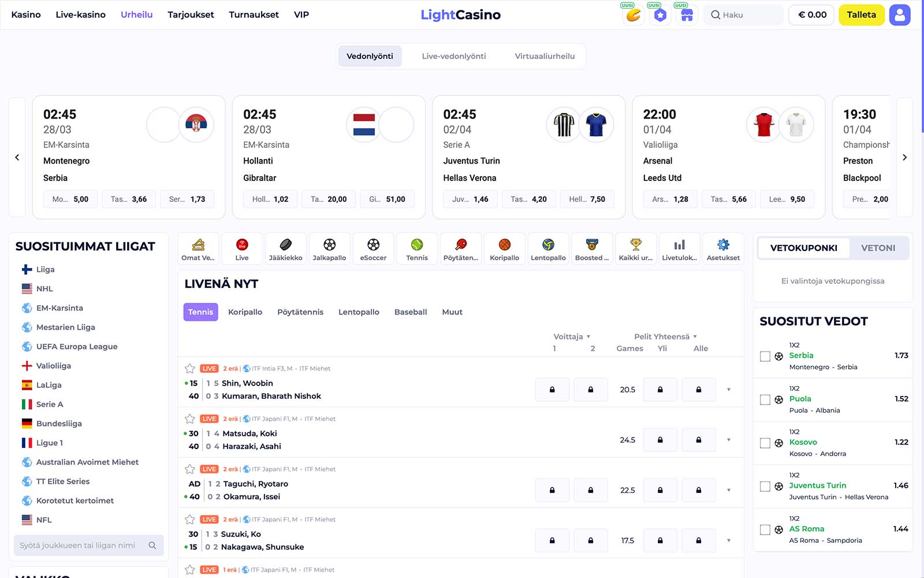Open the Mestarien Liiga league link
This screenshot has height=578, width=924.
pyautogui.click(x=65, y=327)
